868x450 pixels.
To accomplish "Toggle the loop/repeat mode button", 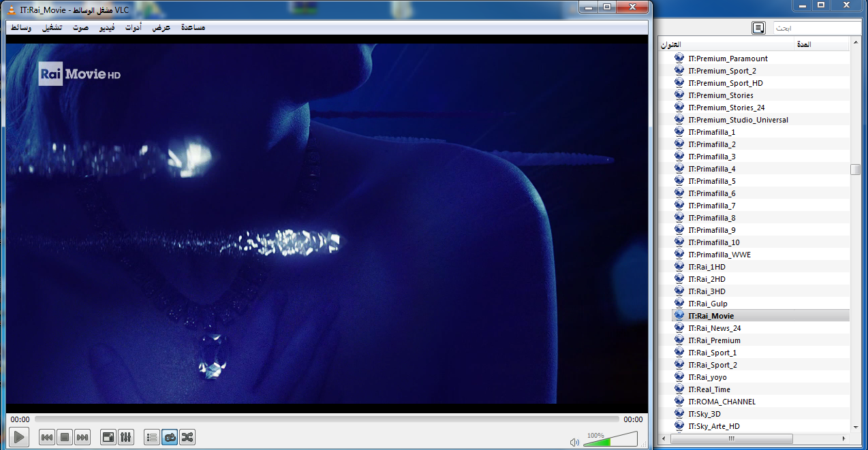I will (x=170, y=437).
